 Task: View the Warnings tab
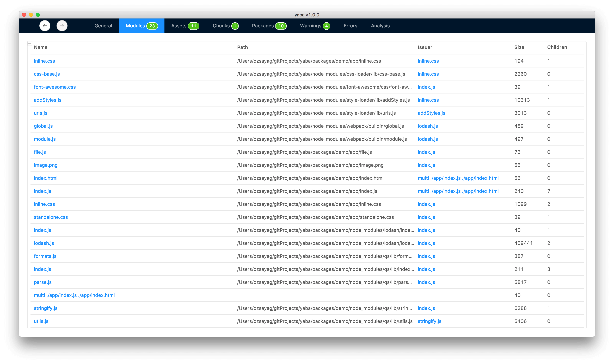coord(315,26)
